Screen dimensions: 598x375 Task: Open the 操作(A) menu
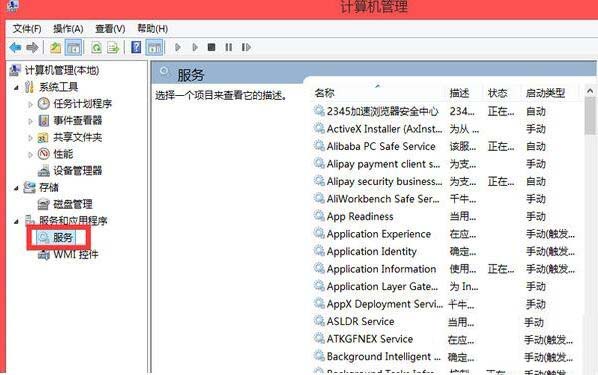(x=68, y=29)
